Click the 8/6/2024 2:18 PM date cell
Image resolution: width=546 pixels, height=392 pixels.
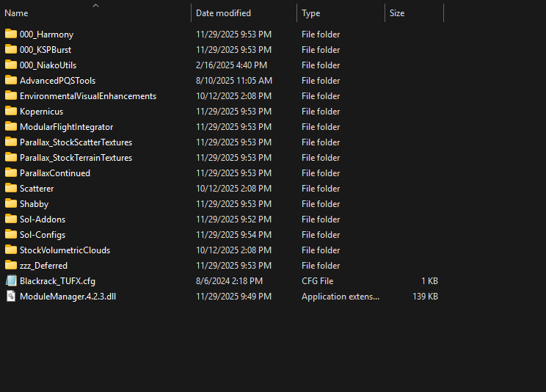tap(229, 281)
